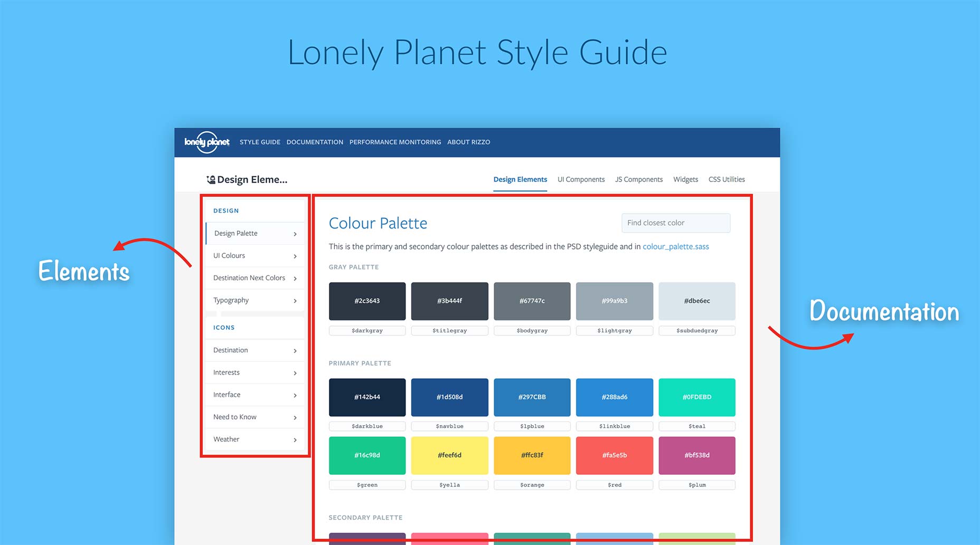
Task: Click chevron next to Weather
Action: tap(295, 440)
